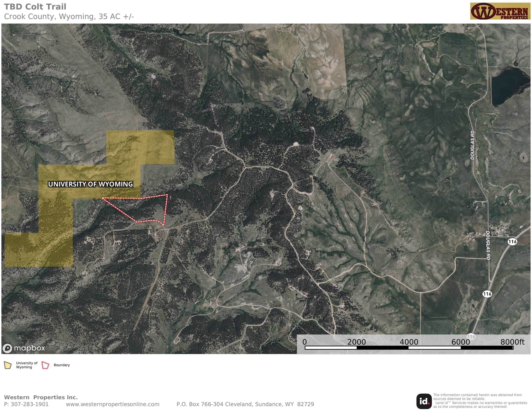Screen dimensions: 532x411
Task: Click the Land id logo
Action: coord(424,401)
